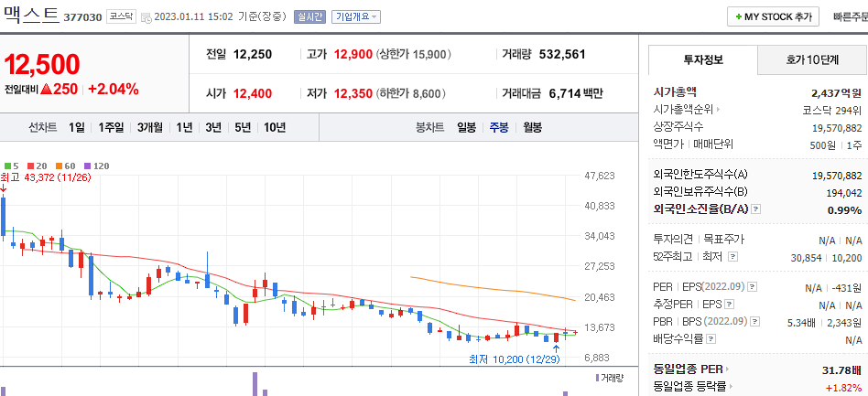This screenshot has height=396, width=868.
Task: Click the 코스닥 market badge
Action: [121, 16]
